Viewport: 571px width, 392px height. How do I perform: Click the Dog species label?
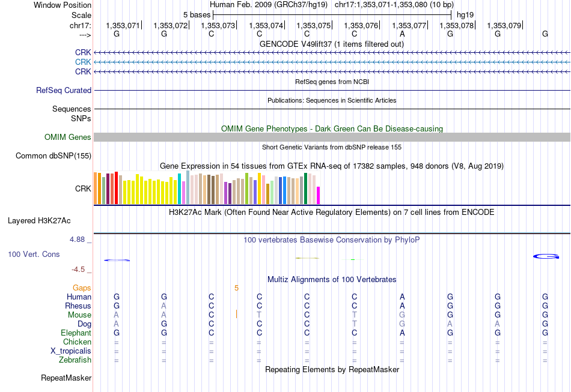pos(85,324)
